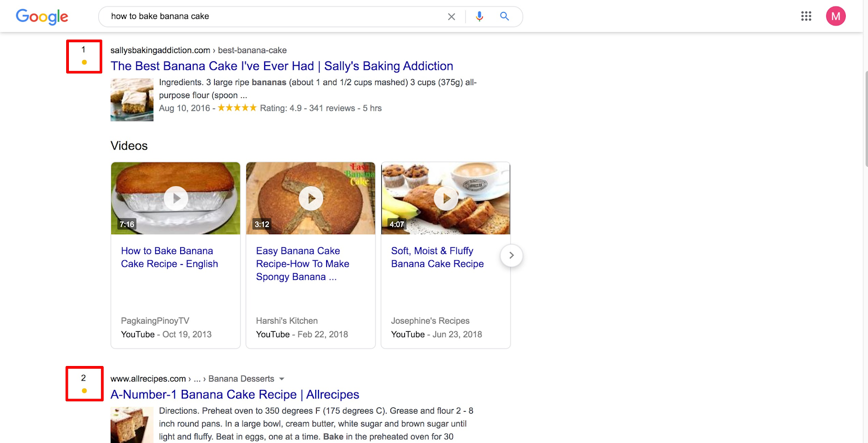Clear the search box with the X icon
The image size is (868, 443).
pyautogui.click(x=451, y=17)
